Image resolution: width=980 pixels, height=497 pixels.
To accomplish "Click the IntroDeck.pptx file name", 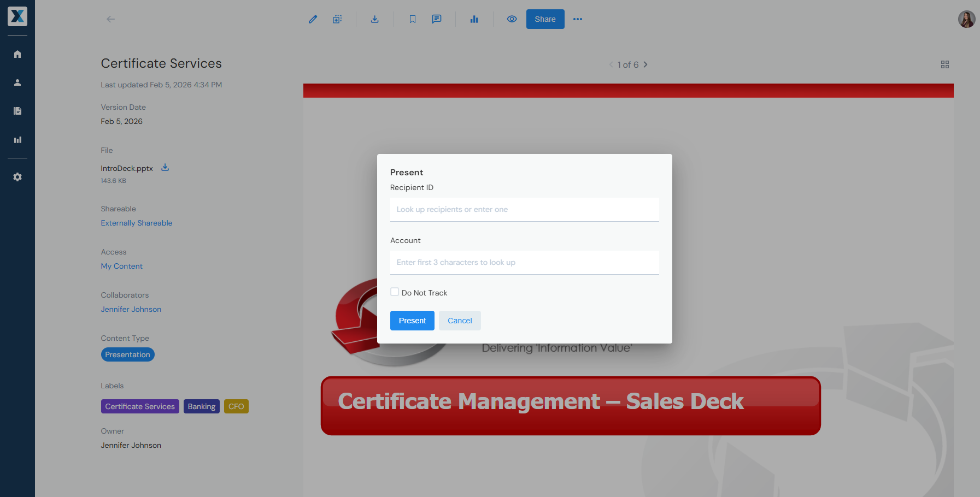I will coord(127,168).
